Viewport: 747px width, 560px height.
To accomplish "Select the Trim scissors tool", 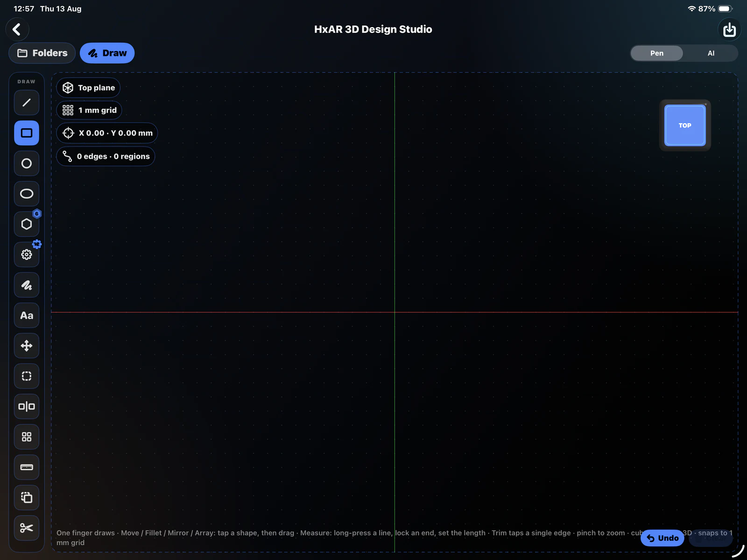I will coord(27,528).
